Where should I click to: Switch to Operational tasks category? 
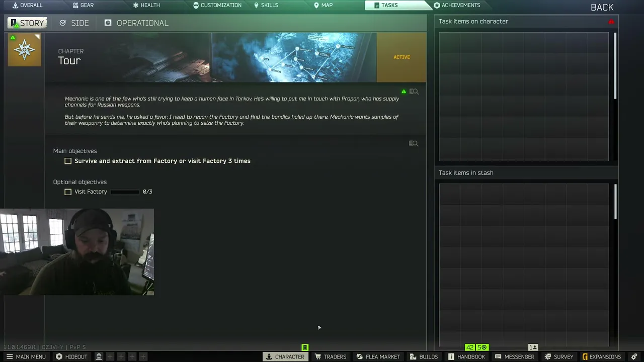pos(136,23)
